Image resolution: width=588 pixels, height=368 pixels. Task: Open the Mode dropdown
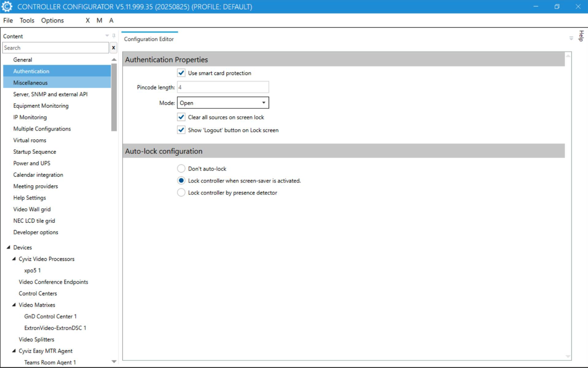(223, 103)
